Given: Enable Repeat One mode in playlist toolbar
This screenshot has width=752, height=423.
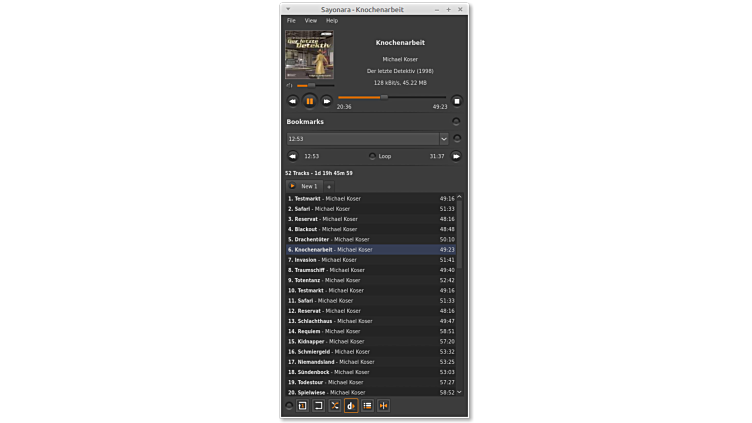Looking at the screenshot, I should (x=302, y=406).
